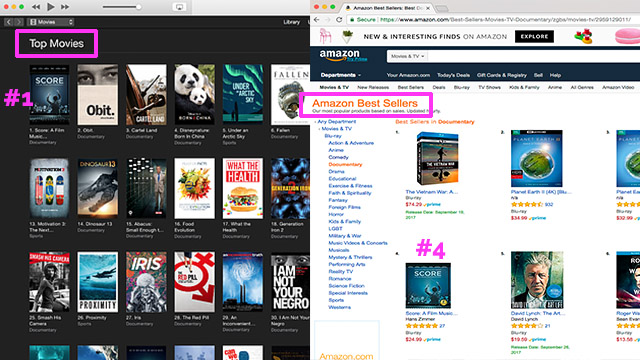Open the Under an Arctic Sky poster
The width and height of the screenshot is (640, 360).
243,94
